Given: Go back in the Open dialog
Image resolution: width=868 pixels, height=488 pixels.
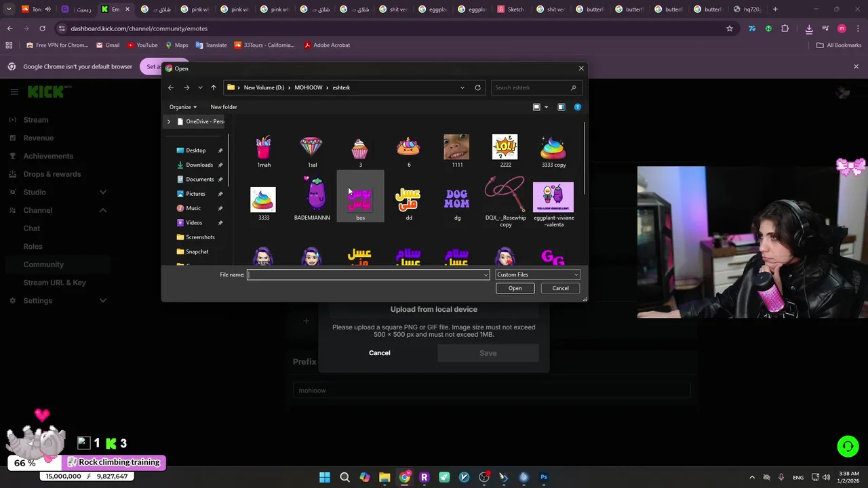Looking at the screenshot, I should 171,87.
